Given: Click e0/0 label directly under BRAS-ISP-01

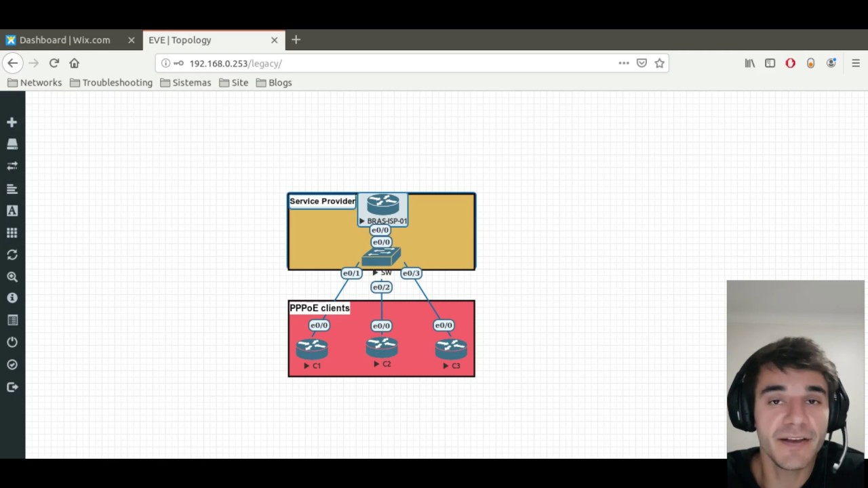Looking at the screenshot, I should click(x=380, y=230).
